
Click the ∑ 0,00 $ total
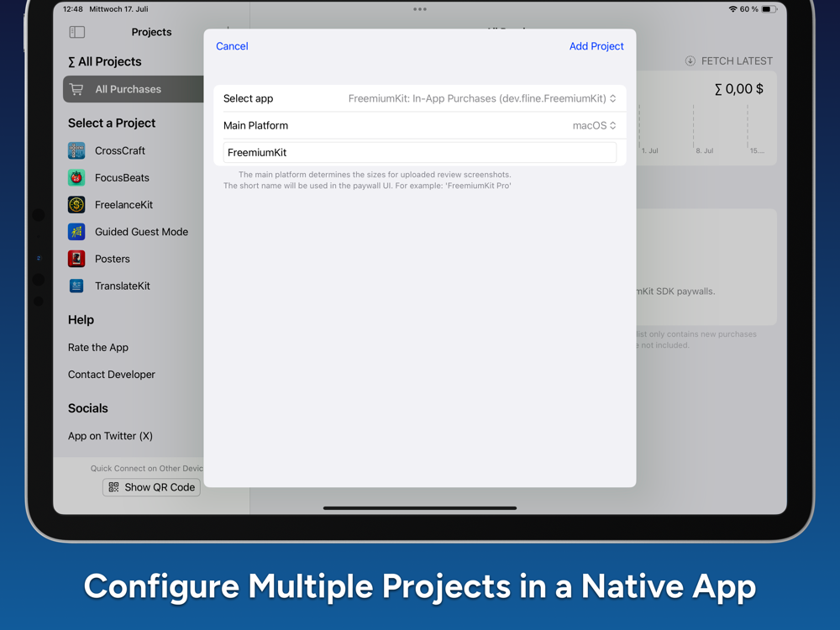(x=738, y=89)
